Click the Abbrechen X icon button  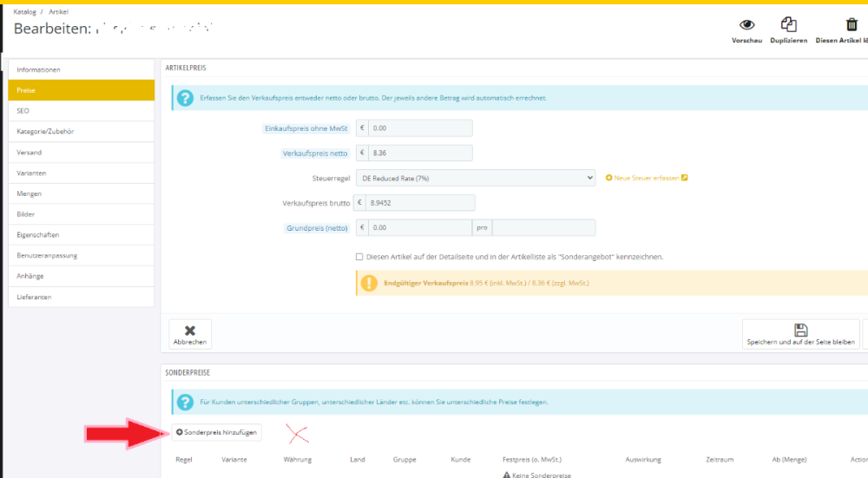(190, 330)
